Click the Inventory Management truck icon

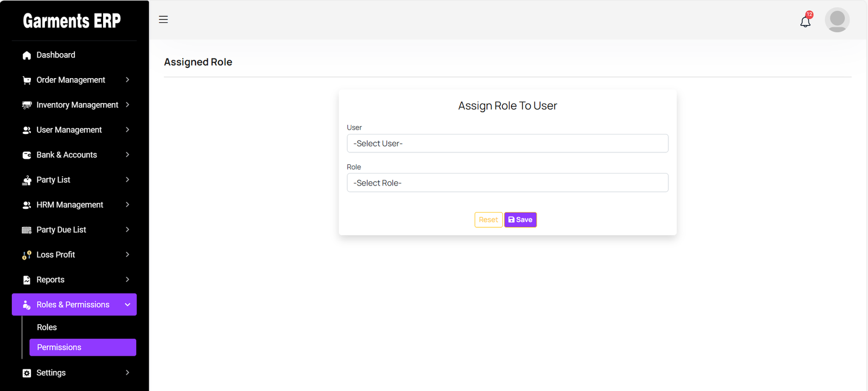coord(27,105)
